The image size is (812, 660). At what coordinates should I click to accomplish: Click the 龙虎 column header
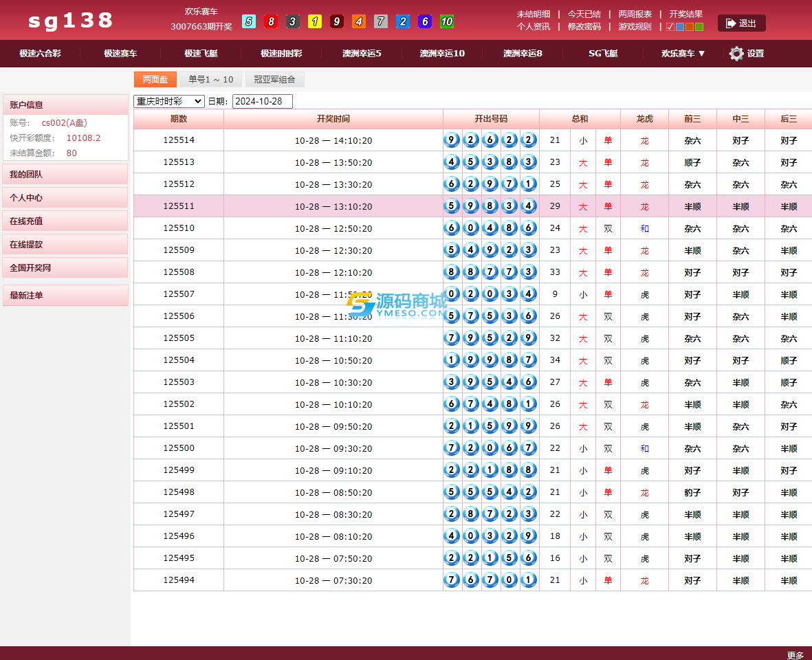point(645,119)
